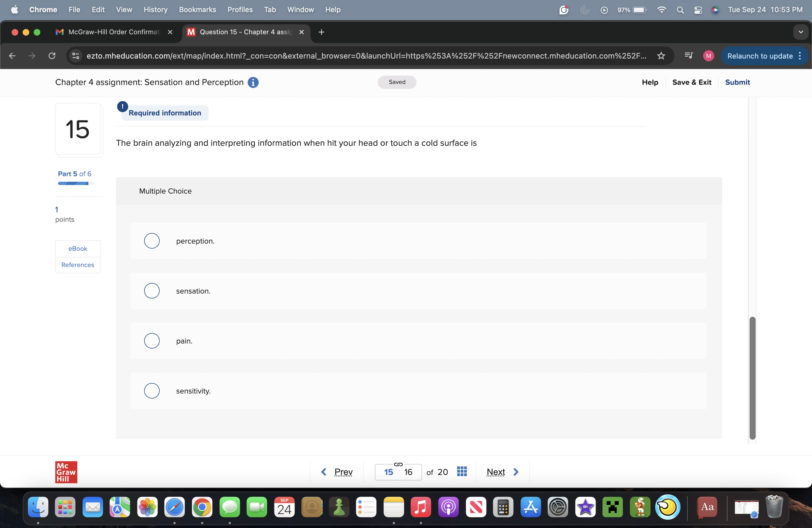
Task: Reload the page
Action: click(52, 56)
